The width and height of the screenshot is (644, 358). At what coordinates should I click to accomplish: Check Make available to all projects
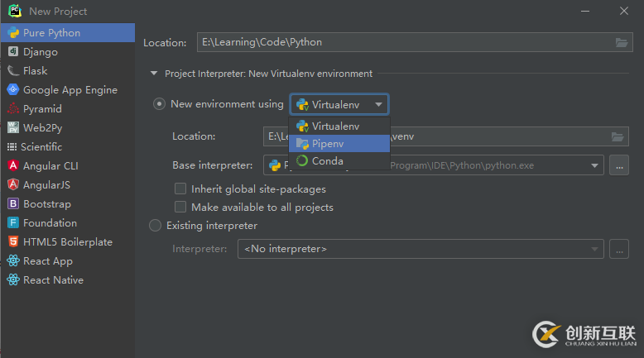point(180,208)
